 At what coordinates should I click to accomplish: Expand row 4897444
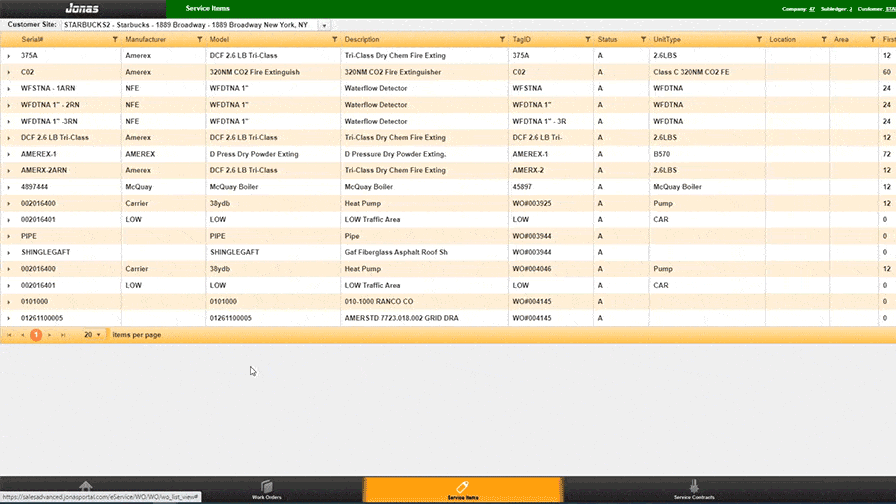click(x=9, y=187)
